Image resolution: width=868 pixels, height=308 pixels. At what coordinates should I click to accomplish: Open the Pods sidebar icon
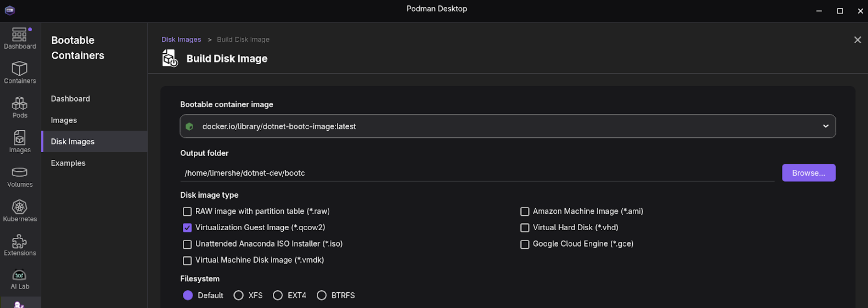click(x=20, y=107)
